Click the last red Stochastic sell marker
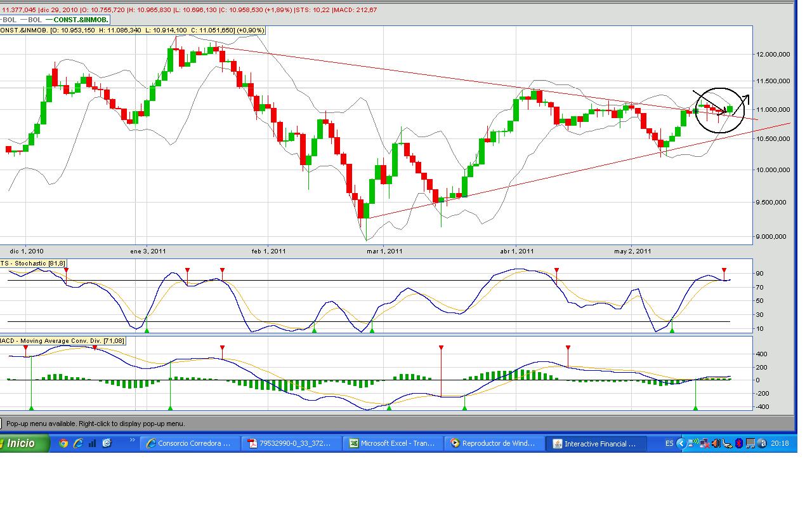This screenshot has width=812, height=508. (724, 271)
